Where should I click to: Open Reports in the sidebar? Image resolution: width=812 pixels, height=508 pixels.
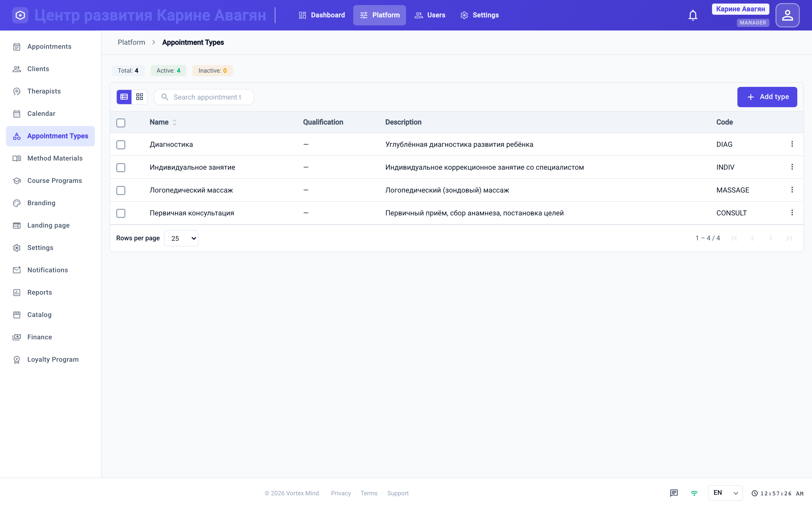point(50,292)
